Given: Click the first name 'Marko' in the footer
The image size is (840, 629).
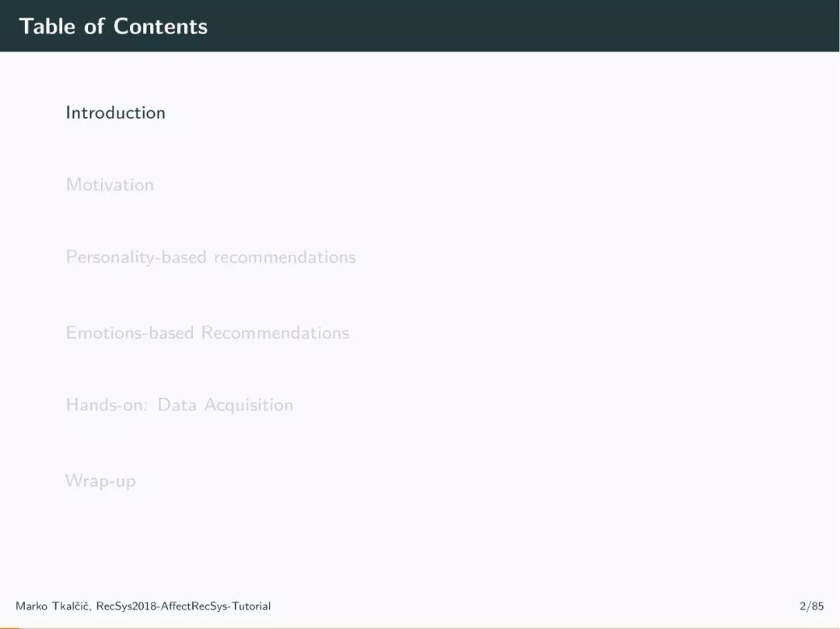Looking at the screenshot, I should 32,606.
